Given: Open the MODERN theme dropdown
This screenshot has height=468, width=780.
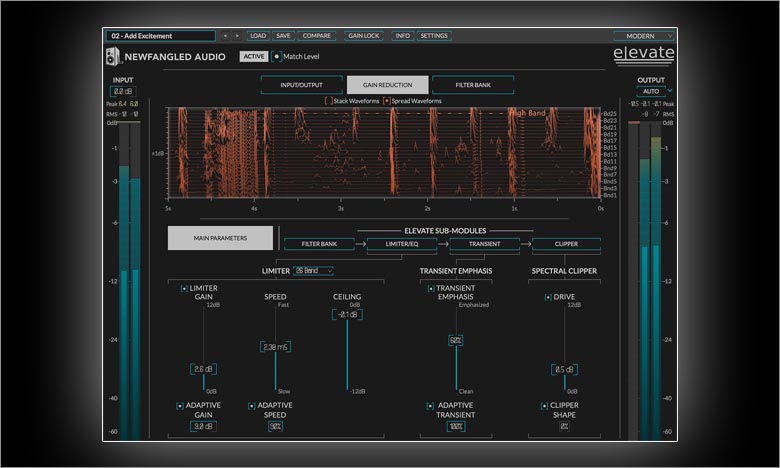Looking at the screenshot, I should [x=644, y=36].
